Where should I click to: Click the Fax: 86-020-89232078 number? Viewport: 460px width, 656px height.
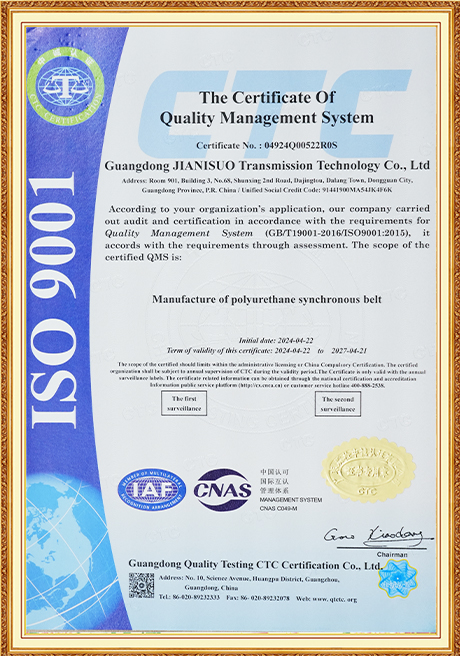(258, 599)
